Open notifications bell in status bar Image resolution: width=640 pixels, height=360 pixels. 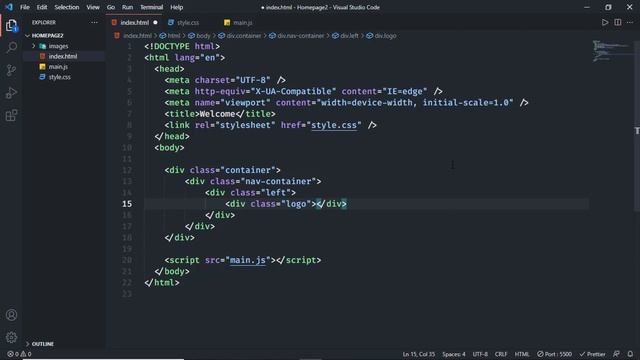point(630,354)
